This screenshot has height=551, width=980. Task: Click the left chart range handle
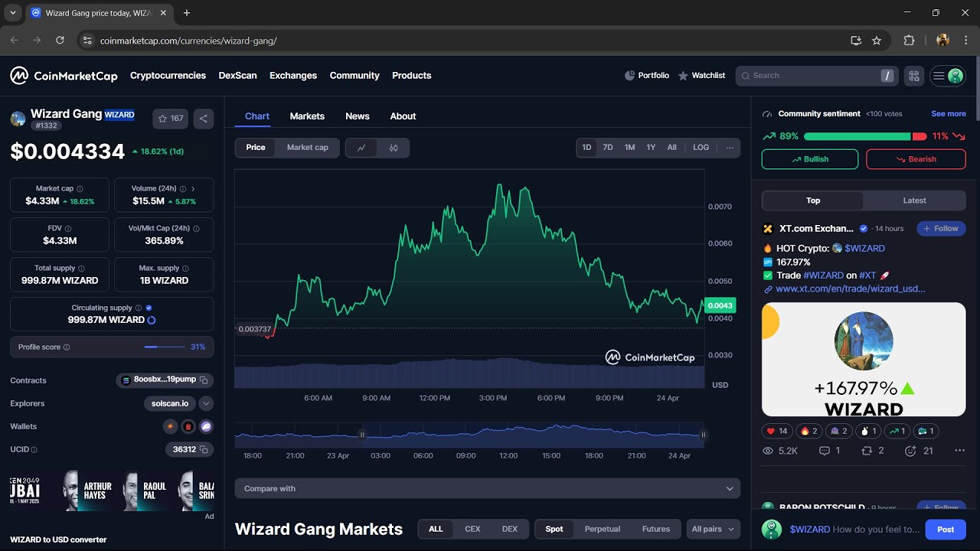(x=362, y=435)
